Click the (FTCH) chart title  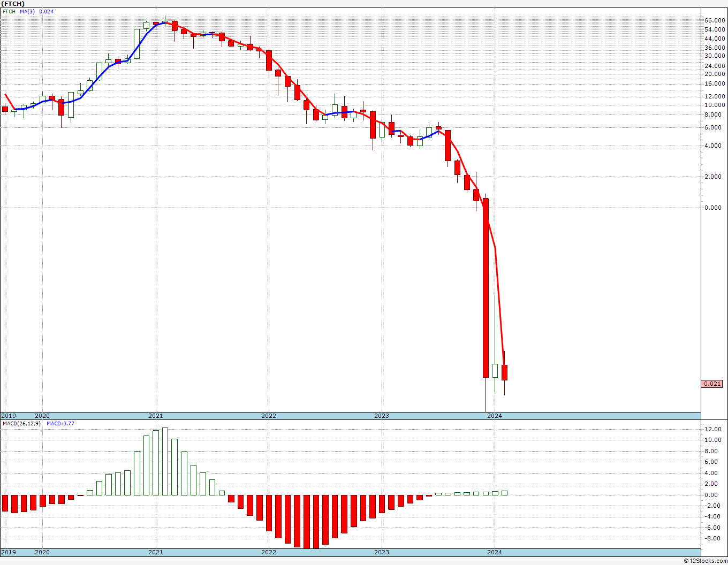click(13, 4)
